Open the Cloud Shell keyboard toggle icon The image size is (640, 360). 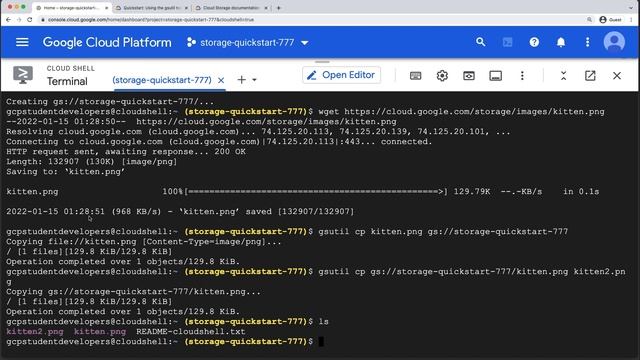416,76
